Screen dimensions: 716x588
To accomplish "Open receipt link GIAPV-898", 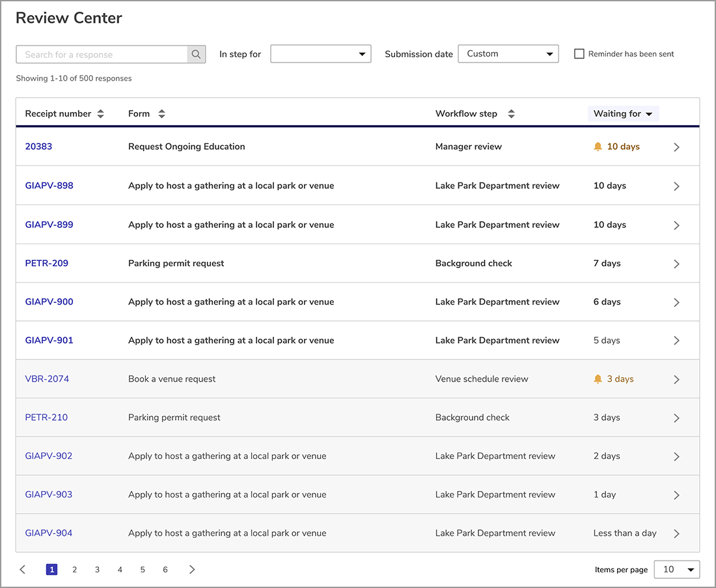I will pos(49,186).
